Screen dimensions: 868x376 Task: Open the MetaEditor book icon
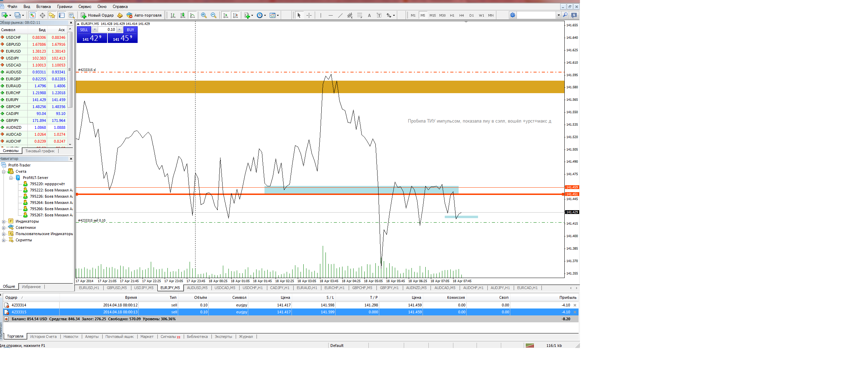(120, 15)
